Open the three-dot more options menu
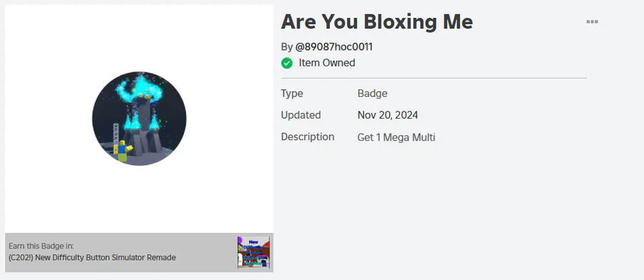The height and width of the screenshot is (280, 644). [x=592, y=21]
